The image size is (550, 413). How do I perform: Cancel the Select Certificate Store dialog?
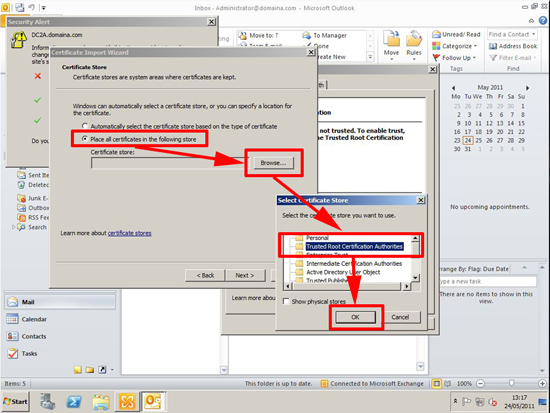(400, 317)
